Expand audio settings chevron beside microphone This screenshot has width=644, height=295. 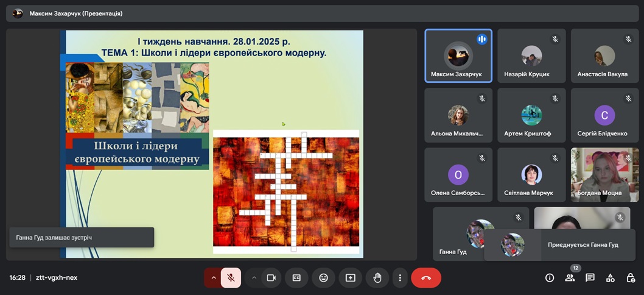tap(213, 278)
